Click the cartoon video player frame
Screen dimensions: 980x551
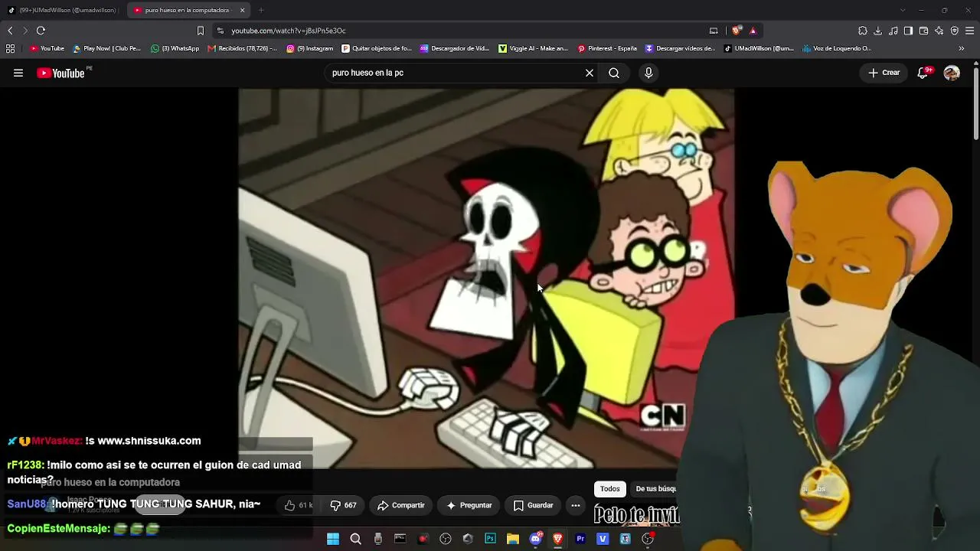click(x=486, y=279)
